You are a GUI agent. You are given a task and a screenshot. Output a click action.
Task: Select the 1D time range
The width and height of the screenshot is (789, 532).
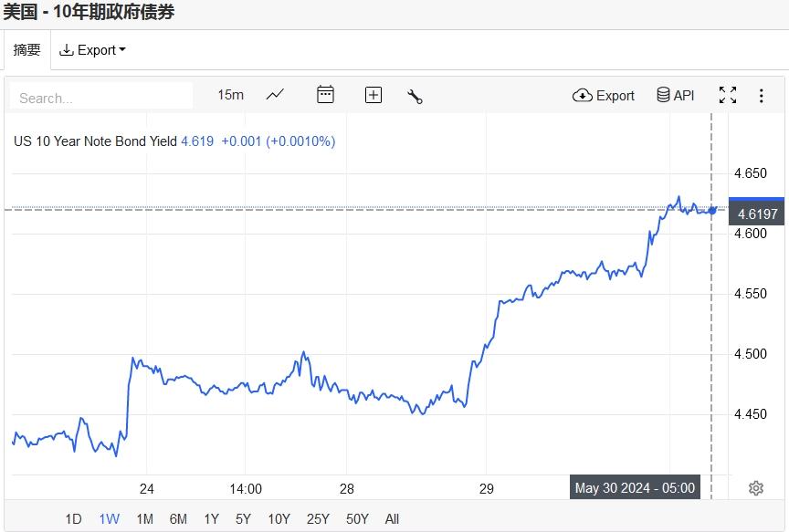click(73, 519)
